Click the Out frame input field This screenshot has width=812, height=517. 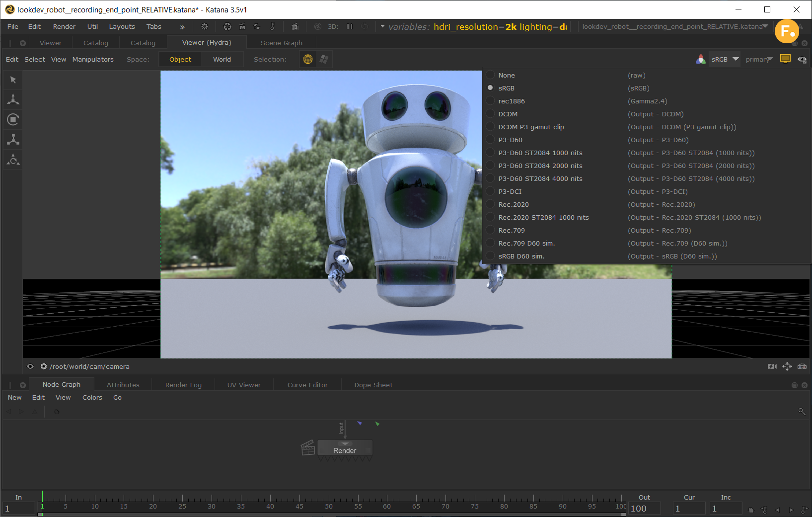[644, 509]
